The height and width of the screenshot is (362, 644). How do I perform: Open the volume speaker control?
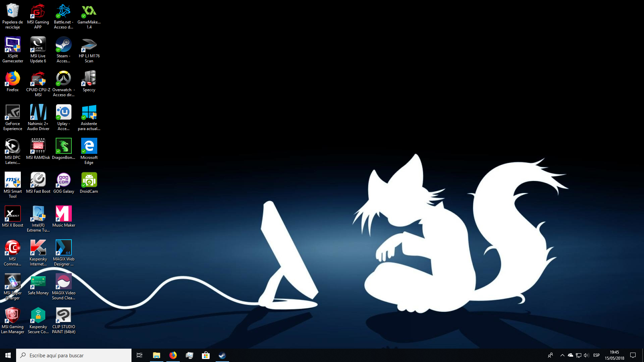coord(586,355)
